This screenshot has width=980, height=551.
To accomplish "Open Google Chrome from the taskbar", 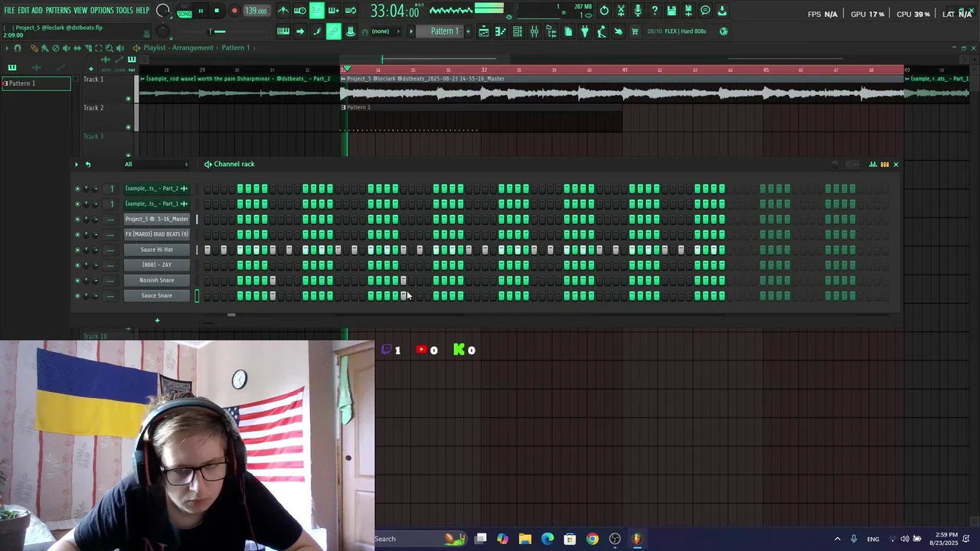I will click(x=592, y=539).
